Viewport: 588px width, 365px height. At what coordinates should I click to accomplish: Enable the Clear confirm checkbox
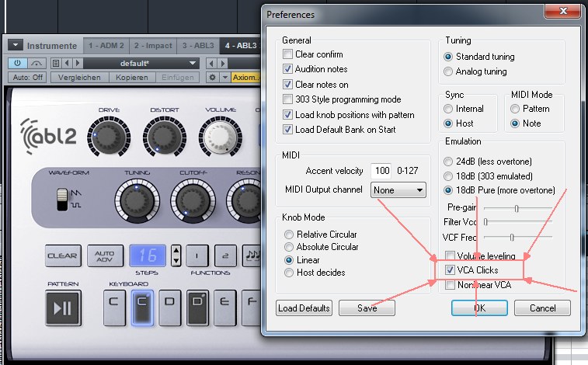[287, 54]
